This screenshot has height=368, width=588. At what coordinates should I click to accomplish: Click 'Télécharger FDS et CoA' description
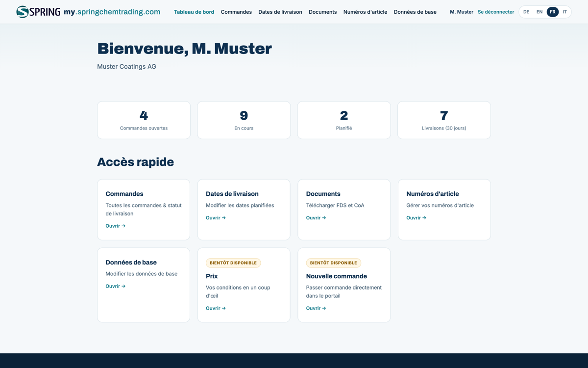335,206
